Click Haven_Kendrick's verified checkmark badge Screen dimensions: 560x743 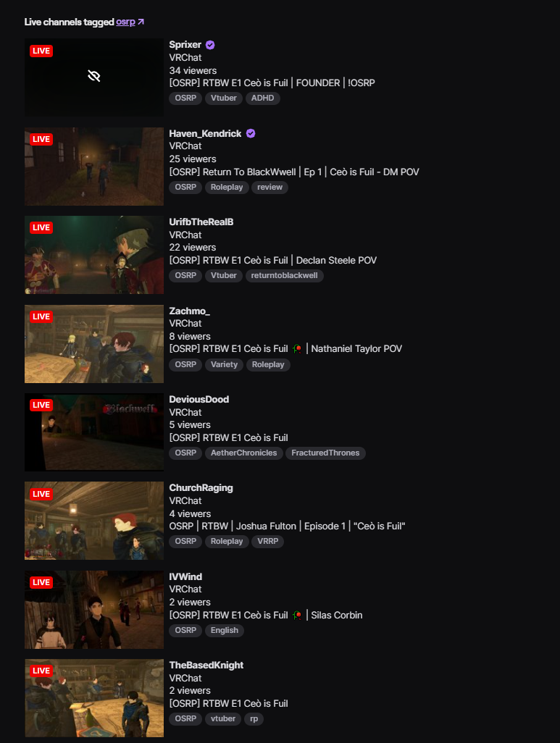click(x=251, y=134)
